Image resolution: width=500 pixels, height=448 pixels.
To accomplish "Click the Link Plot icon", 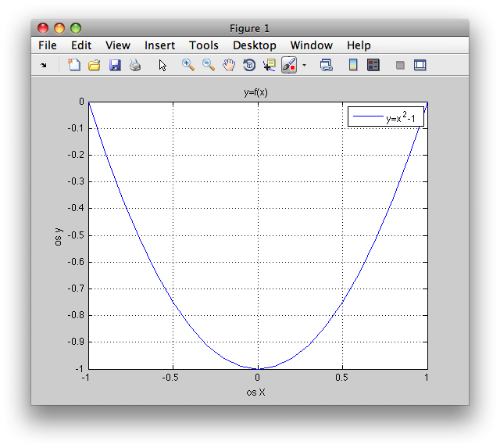I will click(x=327, y=65).
